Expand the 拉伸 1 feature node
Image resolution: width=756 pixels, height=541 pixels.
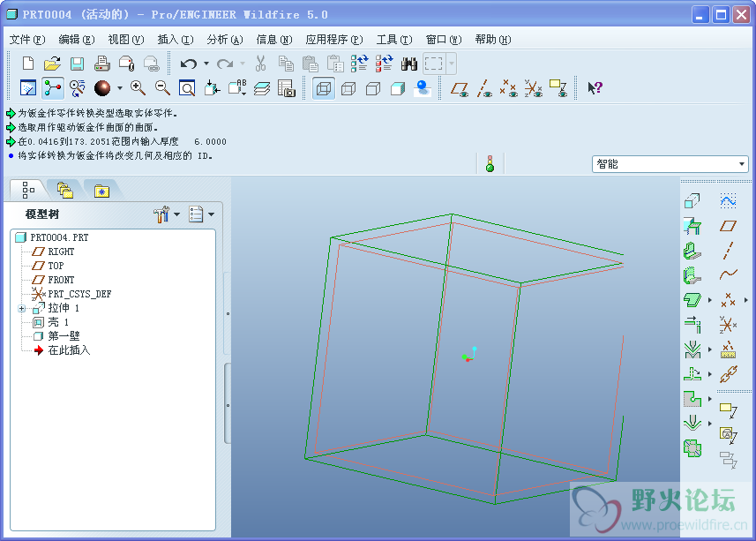tap(22, 308)
